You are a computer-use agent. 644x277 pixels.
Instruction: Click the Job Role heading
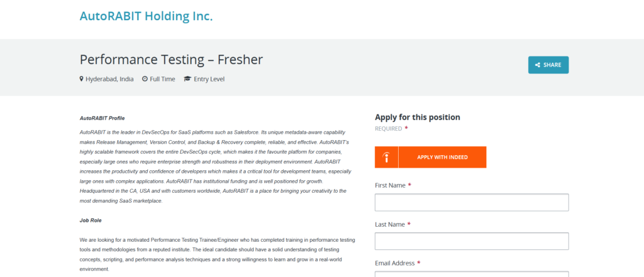(x=91, y=220)
